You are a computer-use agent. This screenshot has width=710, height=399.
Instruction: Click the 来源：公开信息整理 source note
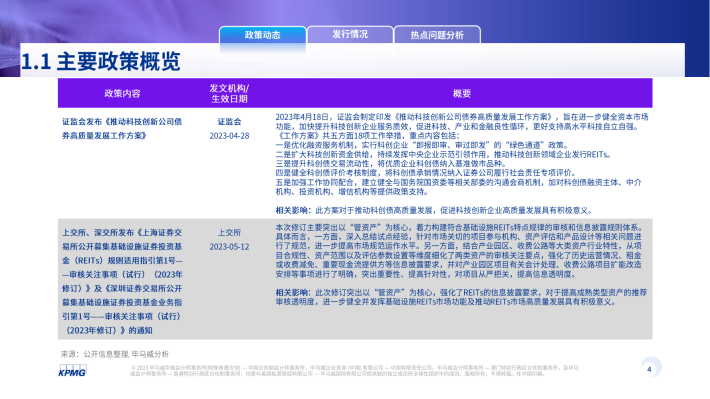click(115, 354)
